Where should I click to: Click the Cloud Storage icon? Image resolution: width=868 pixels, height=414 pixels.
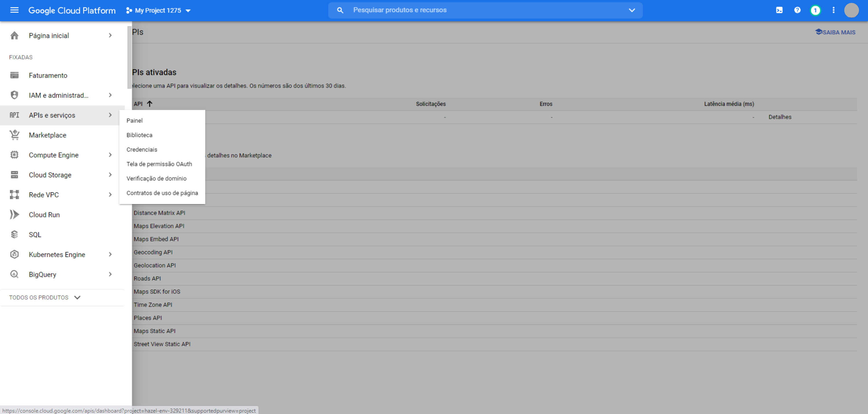tap(14, 175)
